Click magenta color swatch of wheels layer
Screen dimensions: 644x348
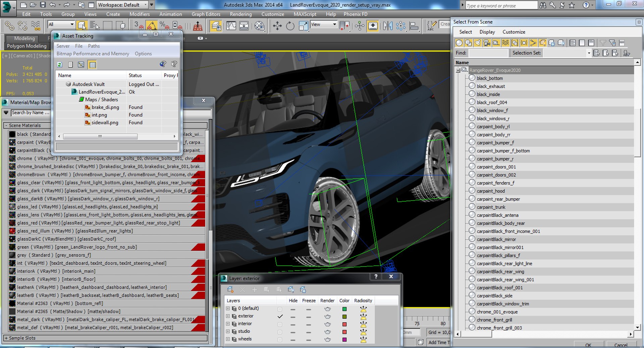pyautogui.click(x=344, y=340)
